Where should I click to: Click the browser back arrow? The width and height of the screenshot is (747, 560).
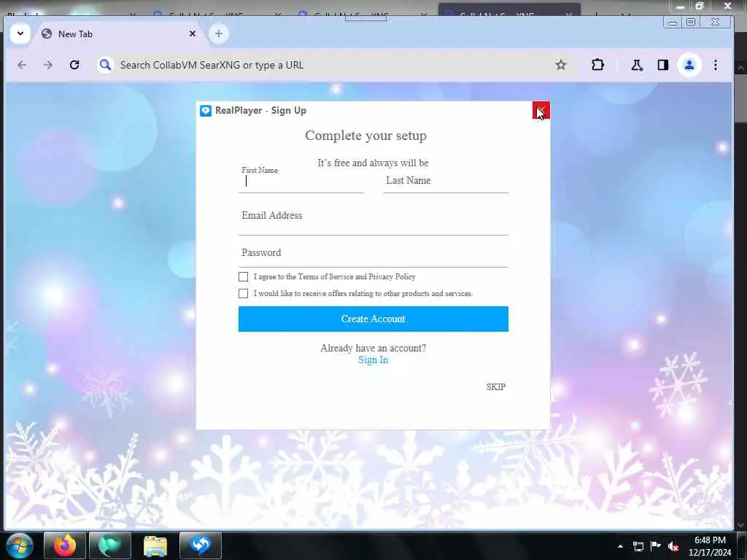click(x=22, y=65)
